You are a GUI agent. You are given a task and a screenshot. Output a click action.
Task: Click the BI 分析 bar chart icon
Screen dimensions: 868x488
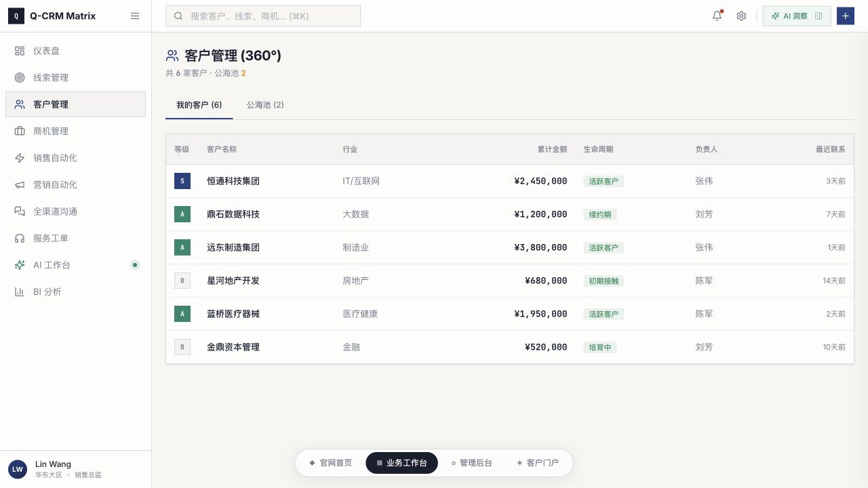pos(20,292)
